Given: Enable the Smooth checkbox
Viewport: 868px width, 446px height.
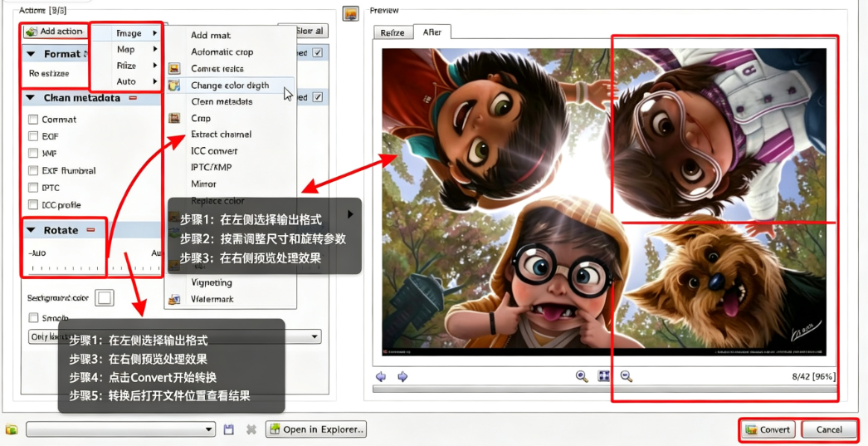Looking at the screenshot, I should (x=33, y=318).
